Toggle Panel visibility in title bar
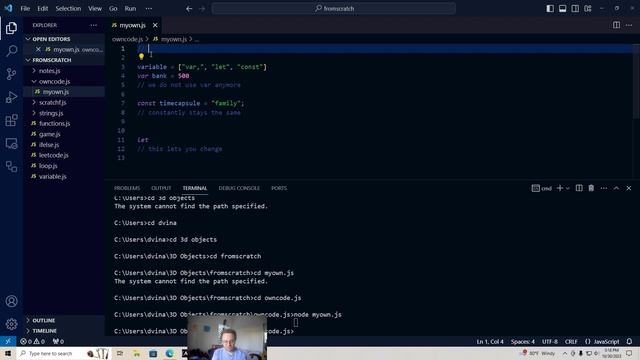 pyautogui.click(x=562, y=8)
